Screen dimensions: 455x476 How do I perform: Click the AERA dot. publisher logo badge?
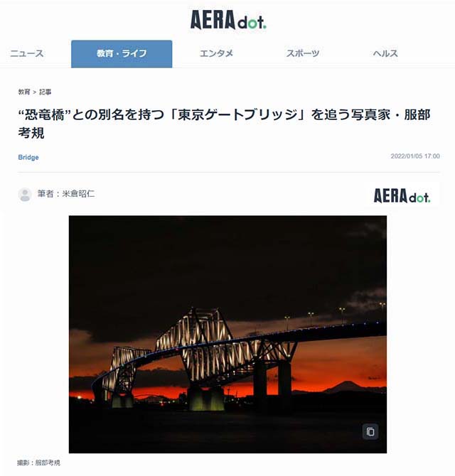pyautogui.click(x=402, y=195)
